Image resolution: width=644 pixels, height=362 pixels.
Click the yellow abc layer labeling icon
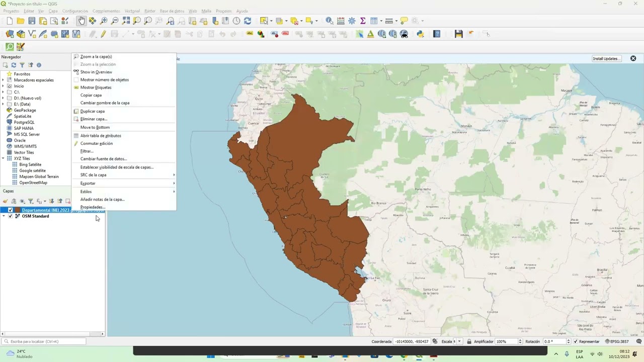click(x=250, y=34)
